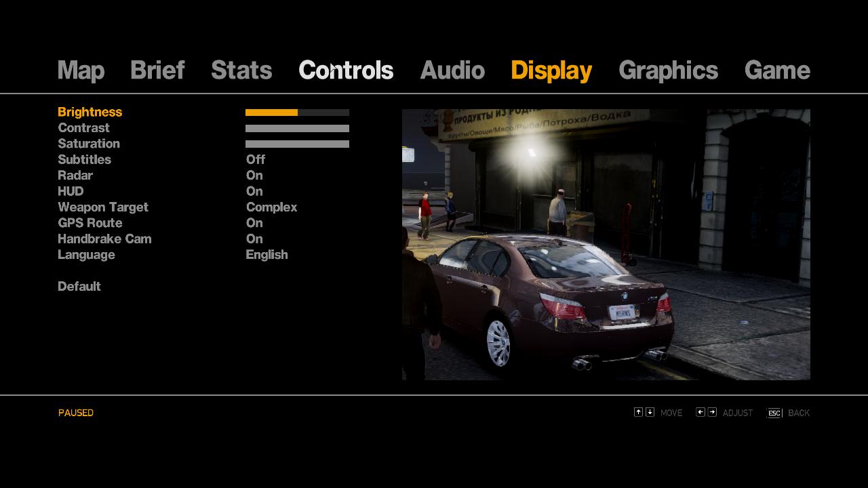Click the down arrow key icon
Viewport: 868px width, 488px height.
[x=650, y=412]
